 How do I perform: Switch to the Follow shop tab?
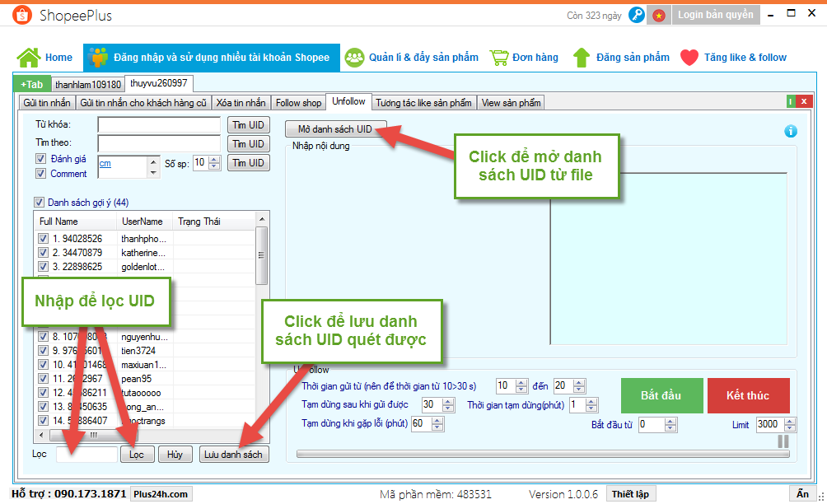[298, 103]
